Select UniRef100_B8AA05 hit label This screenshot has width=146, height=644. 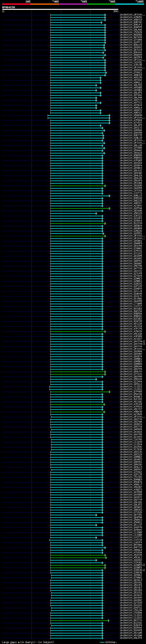[131, 55]
